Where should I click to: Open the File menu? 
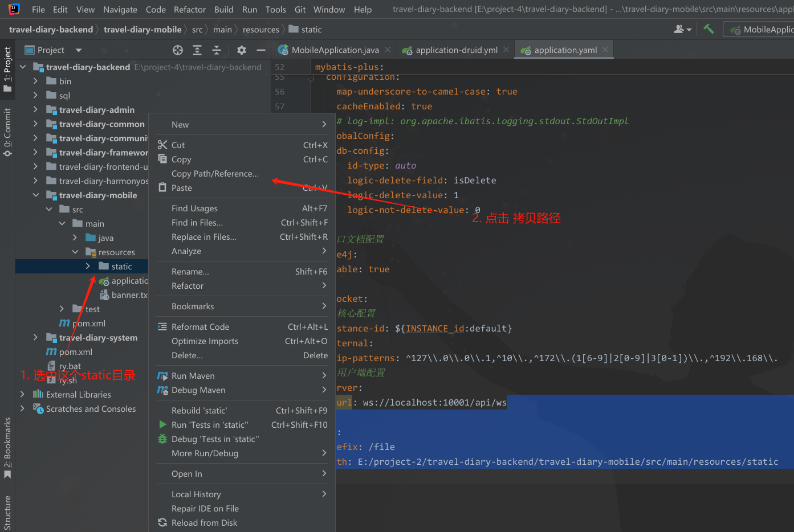pyautogui.click(x=38, y=10)
